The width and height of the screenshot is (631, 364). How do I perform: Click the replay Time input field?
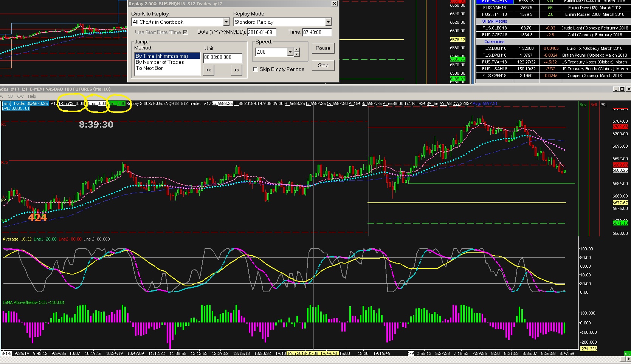point(317,32)
